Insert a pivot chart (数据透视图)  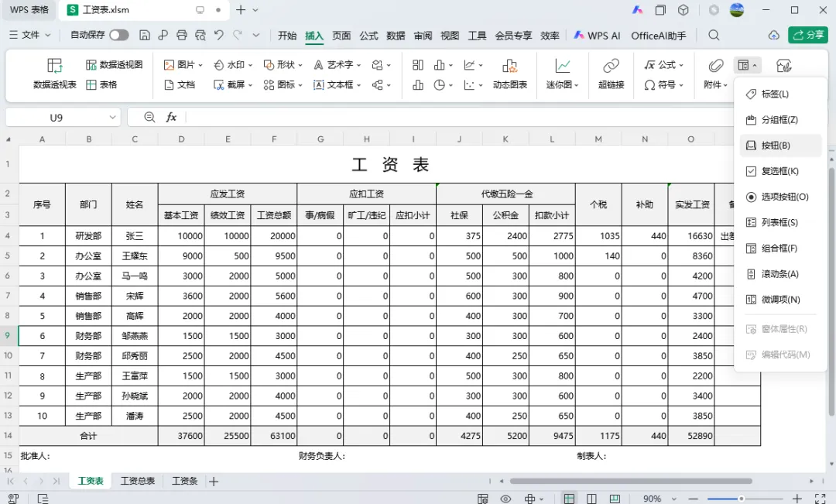coord(114,64)
